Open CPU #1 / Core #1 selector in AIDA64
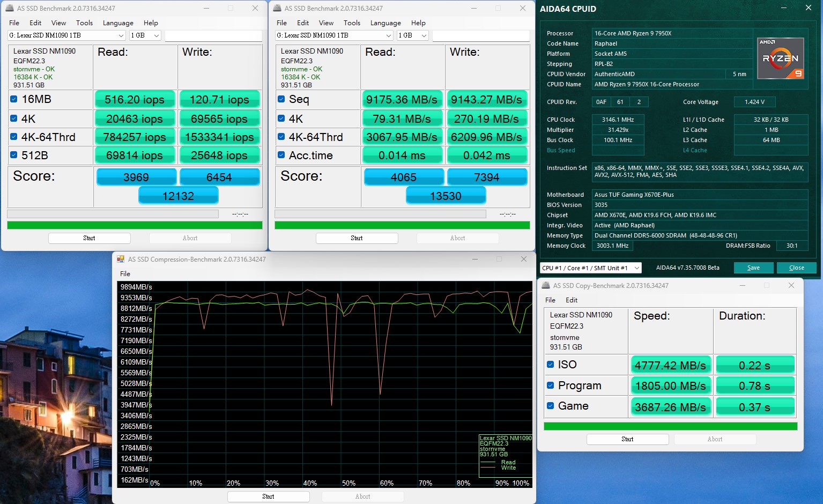Screen dimensions: 823x504 click(590, 268)
